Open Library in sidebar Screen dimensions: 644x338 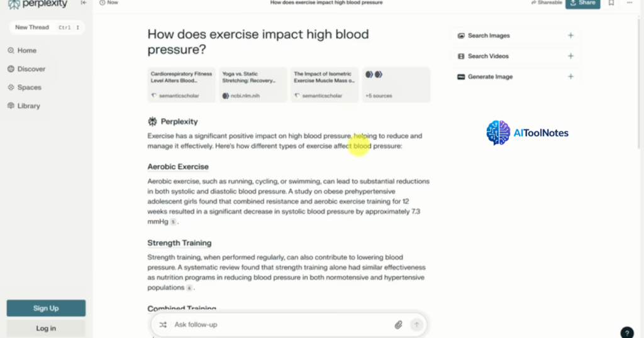pos(28,106)
